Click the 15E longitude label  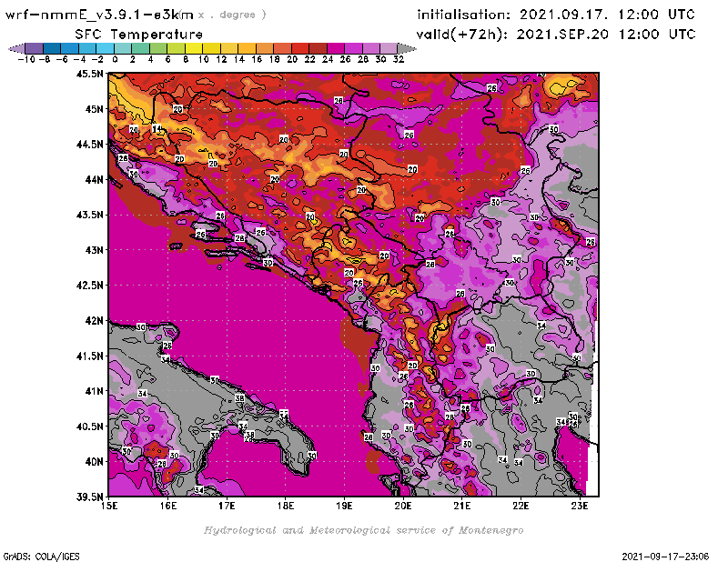pyautogui.click(x=109, y=506)
